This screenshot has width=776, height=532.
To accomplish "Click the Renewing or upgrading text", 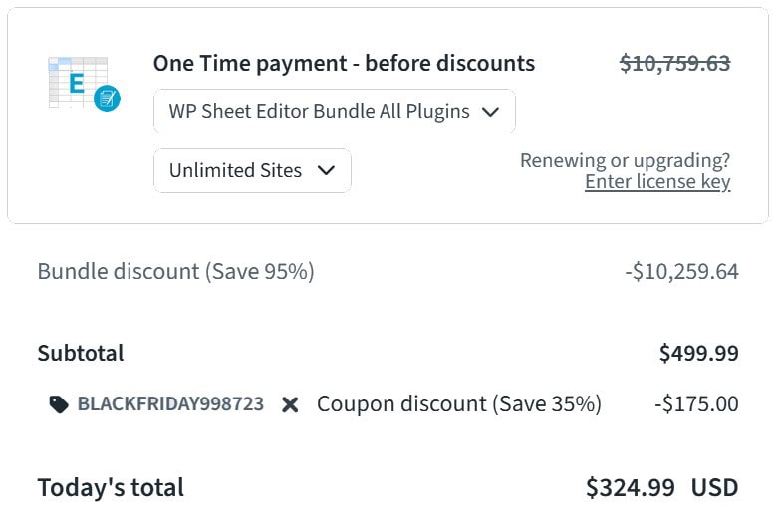I will pos(625,160).
